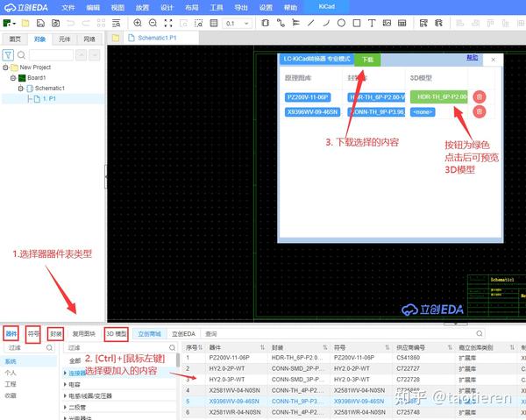Click the green HDR-TH_6P-P2.00 3D model button

pos(439,96)
